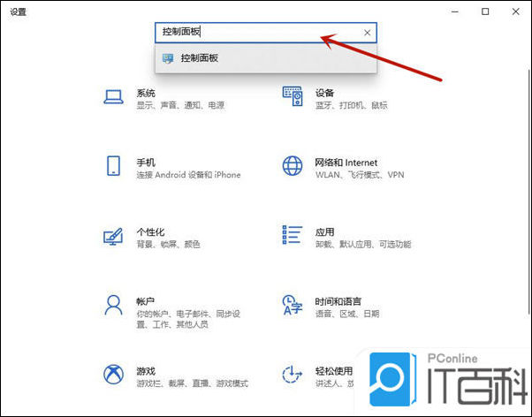Click the 系统 laptop icon
The image size is (532, 417).
[113, 96]
